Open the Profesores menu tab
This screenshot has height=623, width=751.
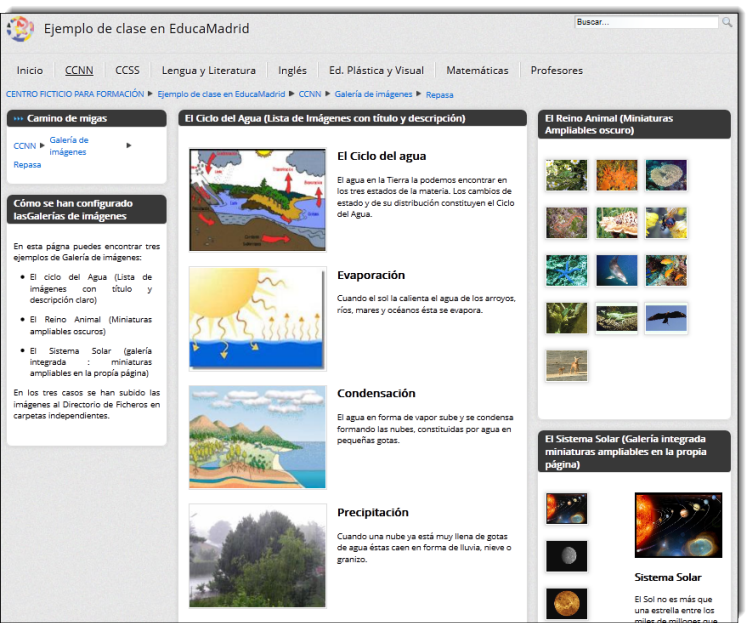pos(556,71)
